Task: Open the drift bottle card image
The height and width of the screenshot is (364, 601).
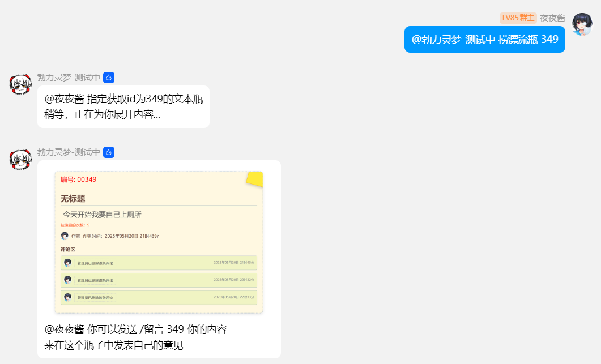Action: (x=159, y=242)
